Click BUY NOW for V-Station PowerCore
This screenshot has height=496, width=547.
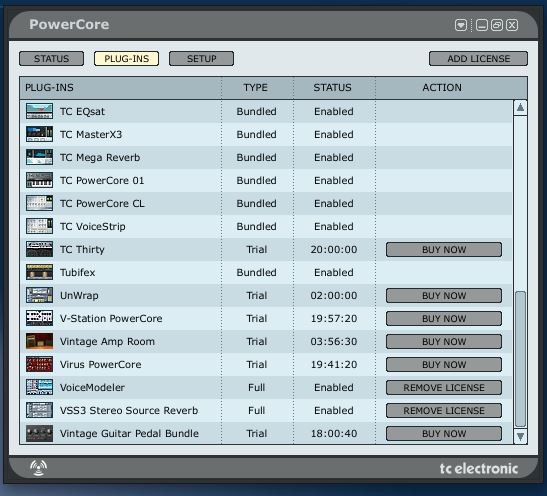pos(444,319)
